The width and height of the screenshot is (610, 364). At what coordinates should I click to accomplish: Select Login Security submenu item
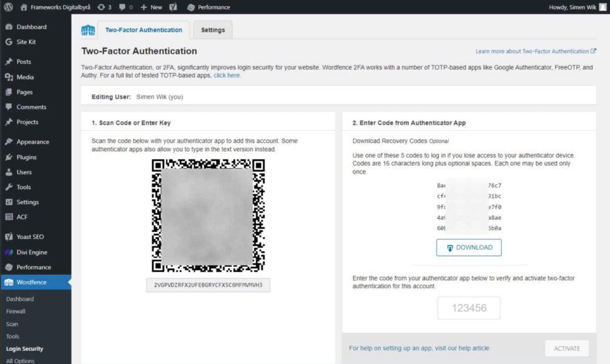point(24,349)
